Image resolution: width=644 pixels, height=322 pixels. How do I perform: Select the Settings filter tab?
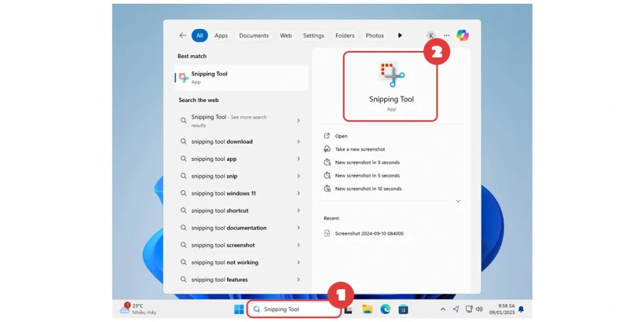point(313,36)
